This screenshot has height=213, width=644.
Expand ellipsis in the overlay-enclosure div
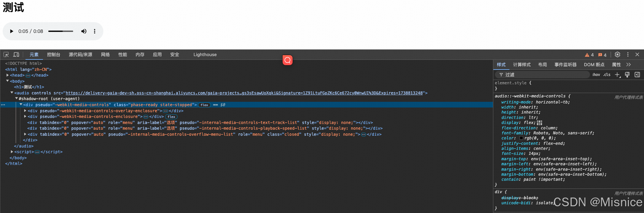tap(165, 111)
